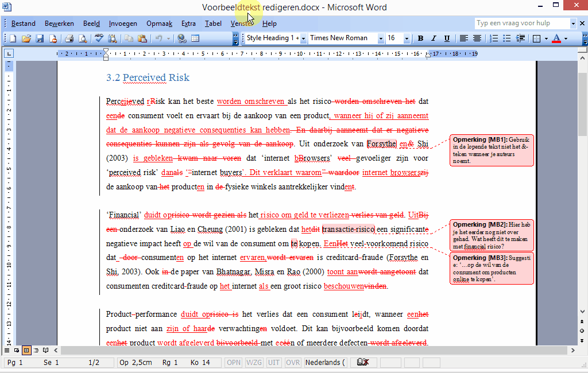Screen dimensions: 588x373
Task: Open the help question dropdown arrow
Action: [573, 24]
